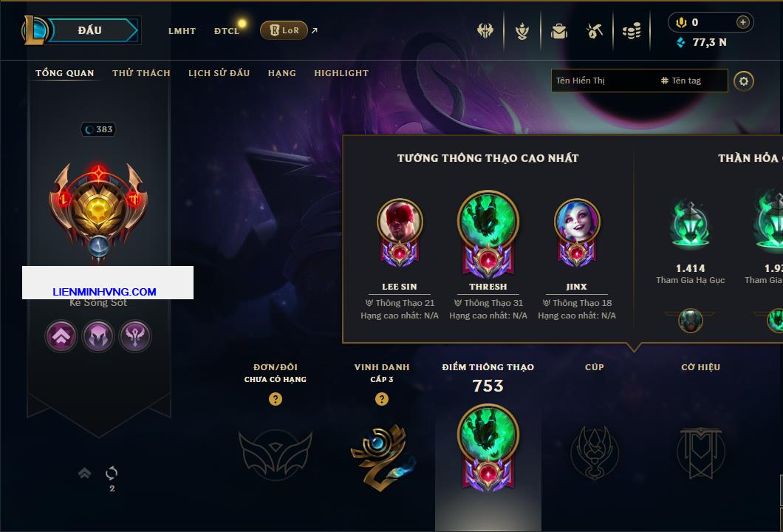Switch to the THỬ THÁCH tab
Viewport: 783px width, 532px height.
[x=141, y=73]
